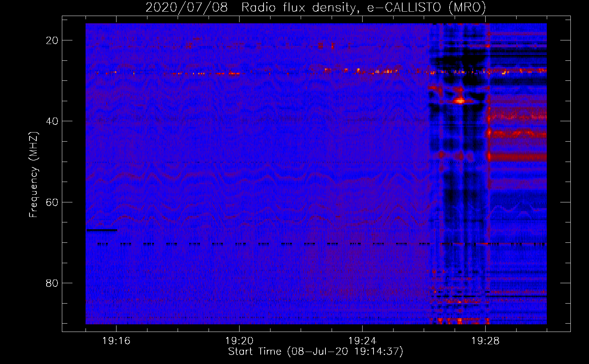Screen dimensions: 589x364
Task: Click the short black bar near 67 MHz
Action: click(x=102, y=230)
